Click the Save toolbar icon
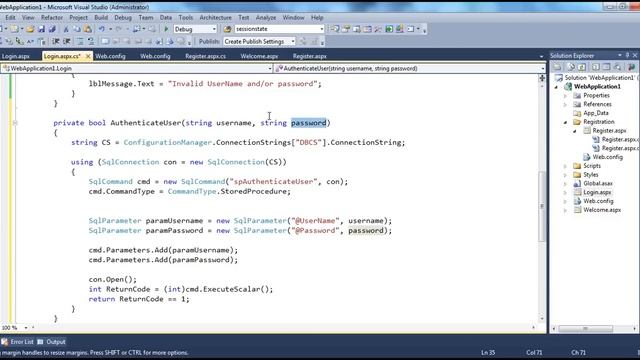The width and height of the screenshot is (640, 360). pos(41,29)
